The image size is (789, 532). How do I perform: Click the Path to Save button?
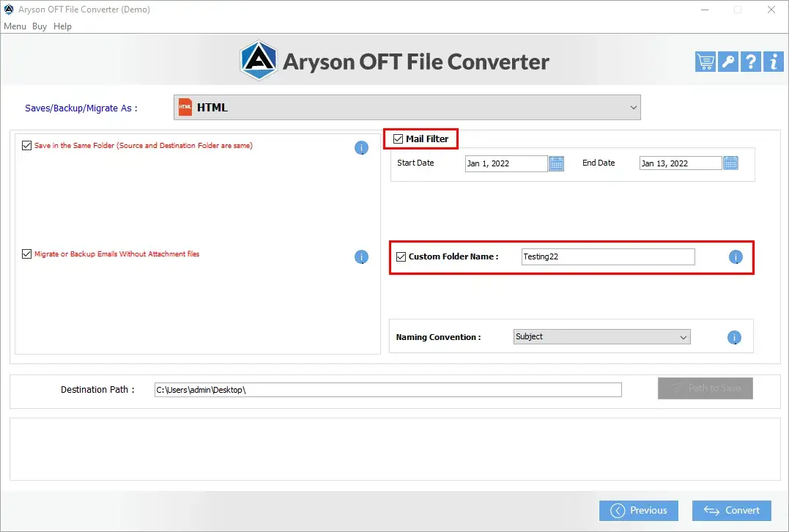[705, 388]
